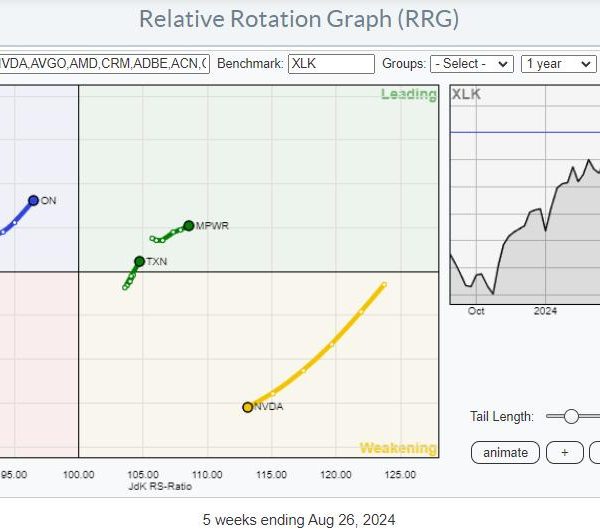Click the start of NVDA yellow tail
This screenshot has height=529, width=600.
[x=384, y=285]
